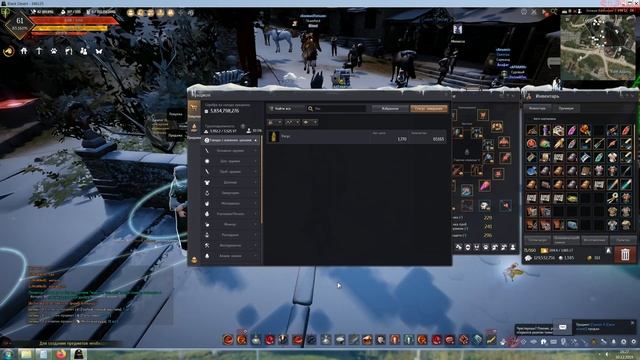The height and width of the screenshot is (360, 640).
Task: Open the Windows Start menu
Action: pyautogui.click(x=8, y=354)
